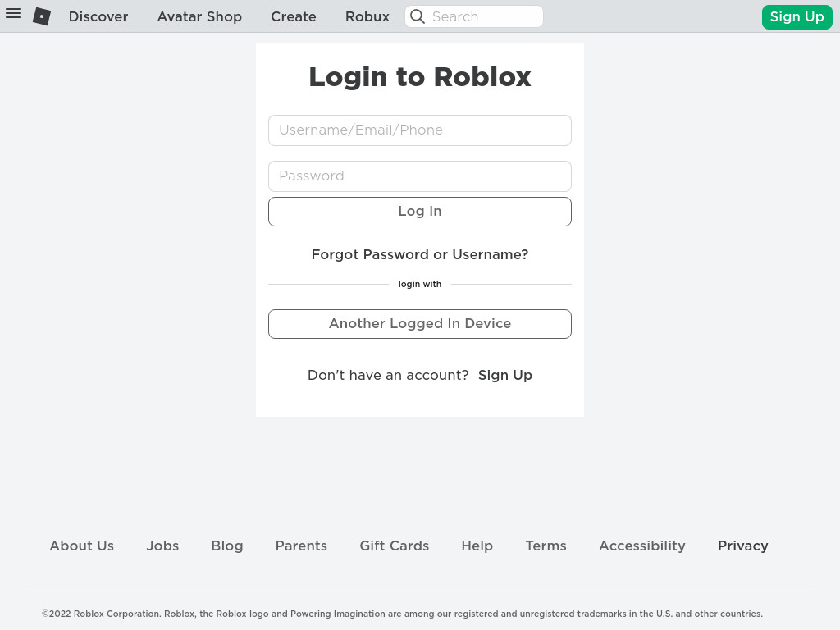Screen dimensions: 840x630
Task: Click the 'Don't have an account?' text
Action: [388, 375]
